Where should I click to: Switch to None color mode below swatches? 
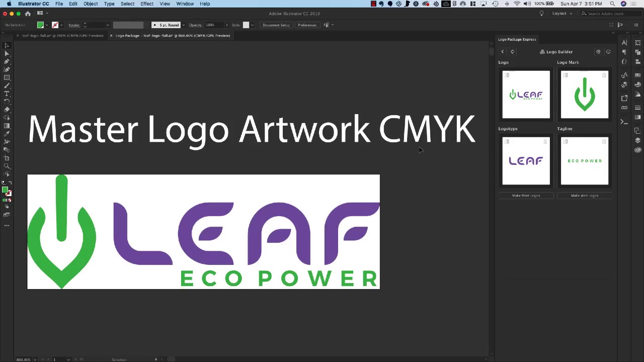[10, 200]
